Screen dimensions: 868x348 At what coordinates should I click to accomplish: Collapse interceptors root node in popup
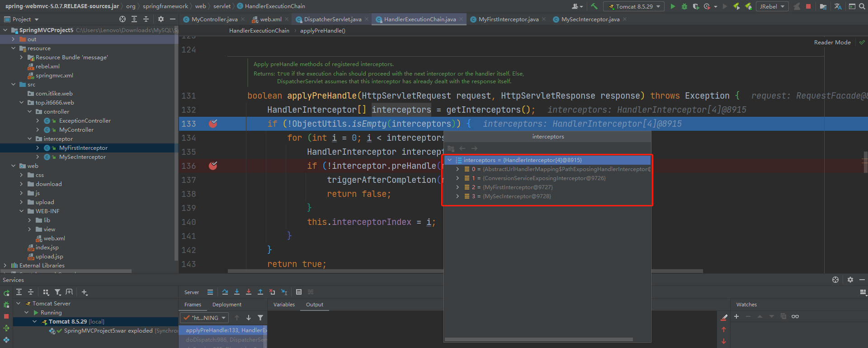click(450, 160)
